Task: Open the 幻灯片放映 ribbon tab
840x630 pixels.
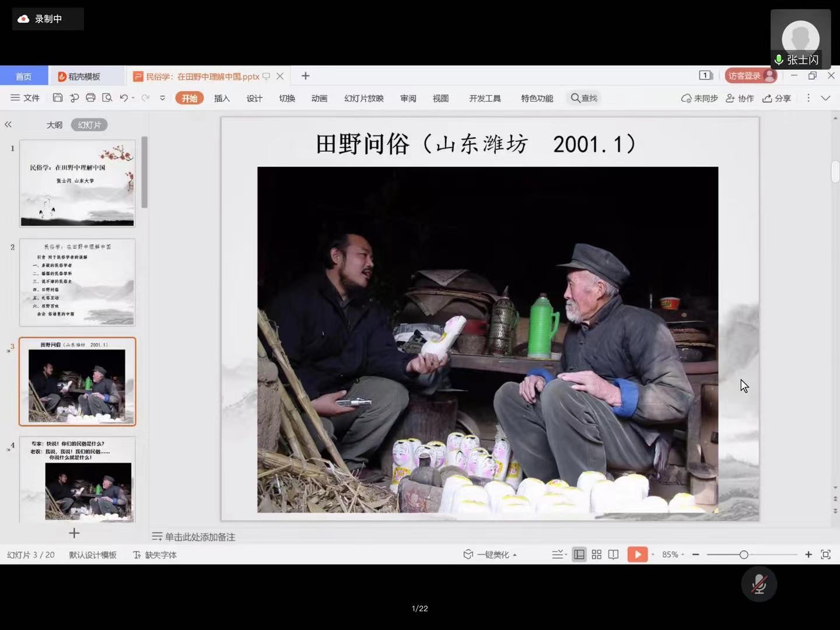Action: [363, 99]
